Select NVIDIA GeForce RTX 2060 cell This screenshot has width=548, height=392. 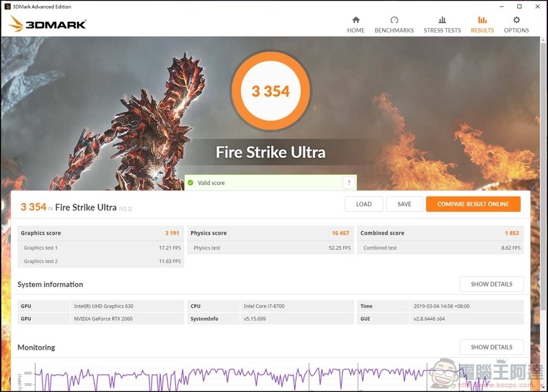click(127, 319)
